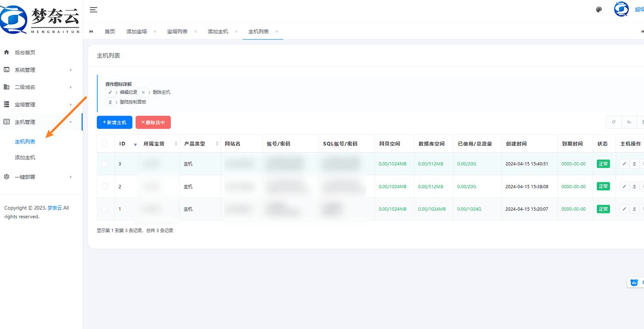Check the checkbox for host row ID 1
The image size is (644, 329).
(x=105, y=209)
